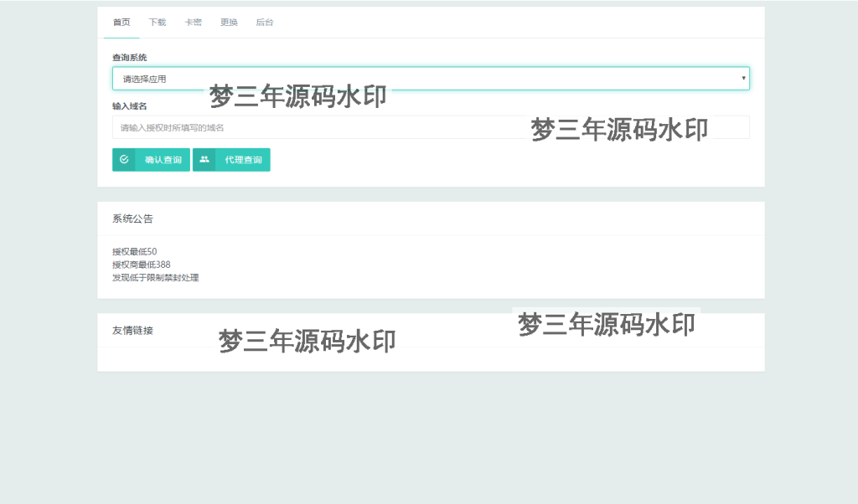Click the 友情链接 heading

pyautogui.click(x=132, y=330)
